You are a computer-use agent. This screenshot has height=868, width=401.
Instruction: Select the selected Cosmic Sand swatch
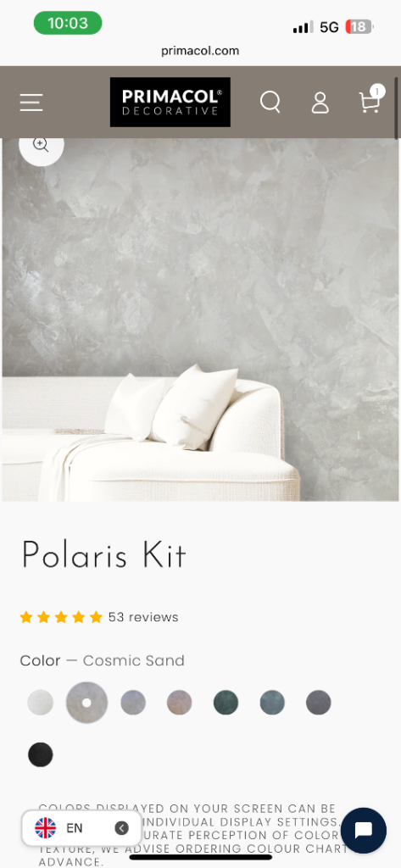87,703
